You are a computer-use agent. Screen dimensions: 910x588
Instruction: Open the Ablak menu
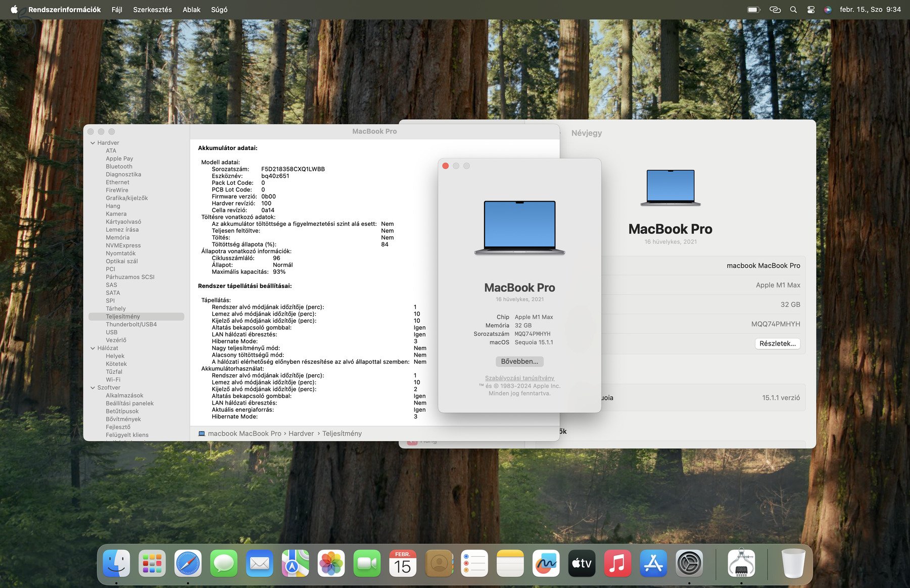click(x=191, y=10)
